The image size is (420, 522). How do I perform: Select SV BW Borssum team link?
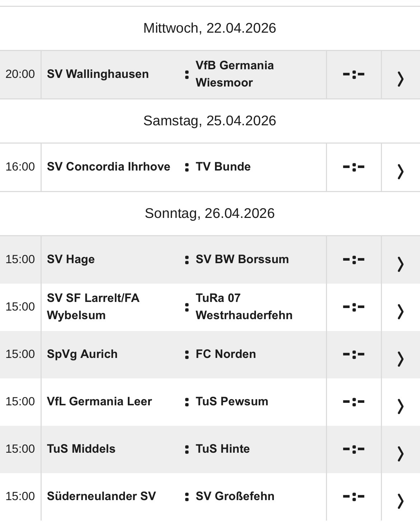[242, 259]
